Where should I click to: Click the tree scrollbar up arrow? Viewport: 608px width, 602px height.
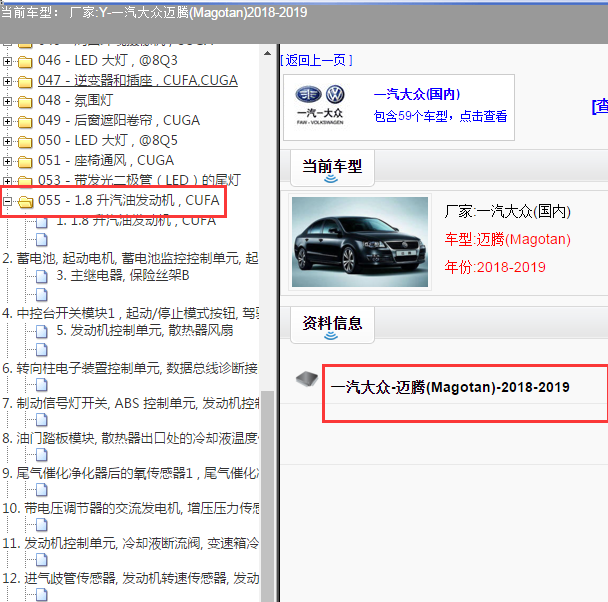click(267, 53)
